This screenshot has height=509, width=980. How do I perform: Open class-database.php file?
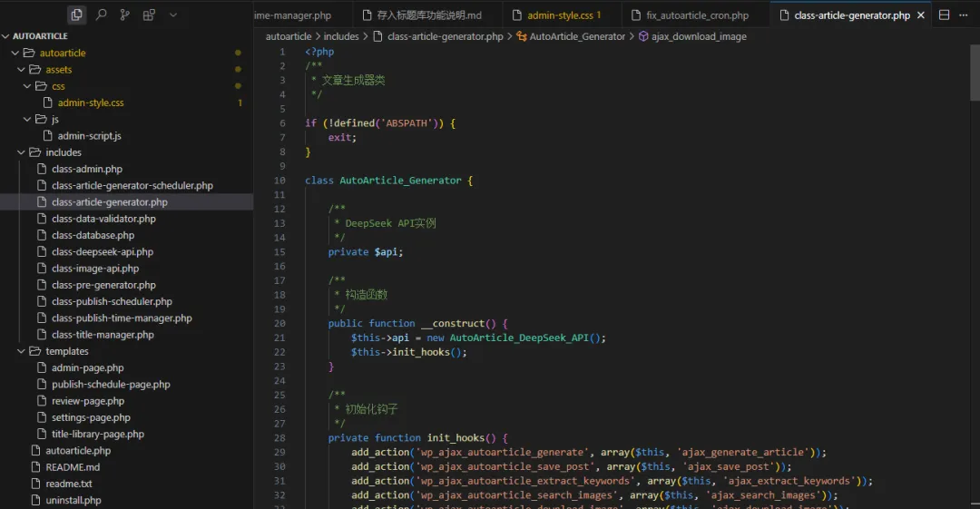[93, 235]
